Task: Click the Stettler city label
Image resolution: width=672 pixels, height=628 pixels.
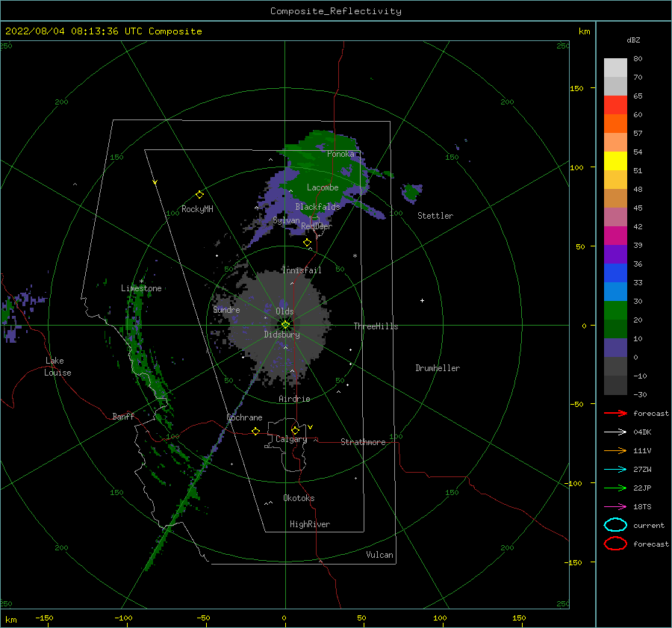Action: click(435, 216)
